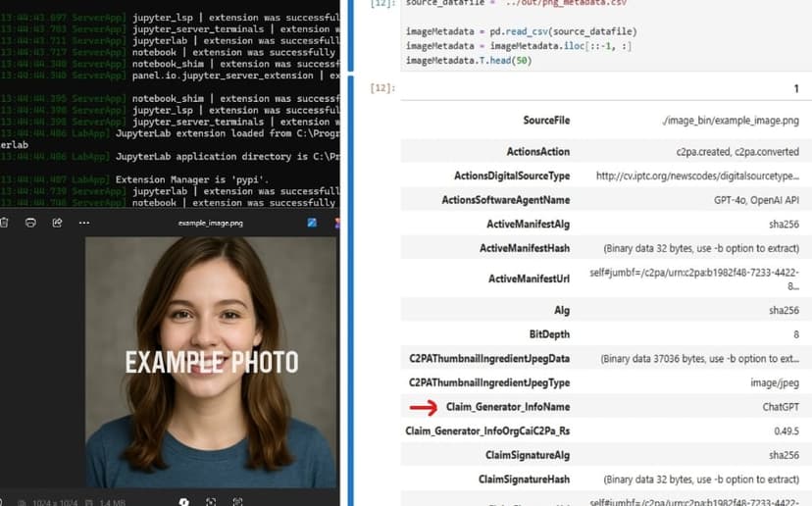The height and width of the screenshot is (506, 812).
Task: Click the BitDepth row label
Action: pos(549,334)
